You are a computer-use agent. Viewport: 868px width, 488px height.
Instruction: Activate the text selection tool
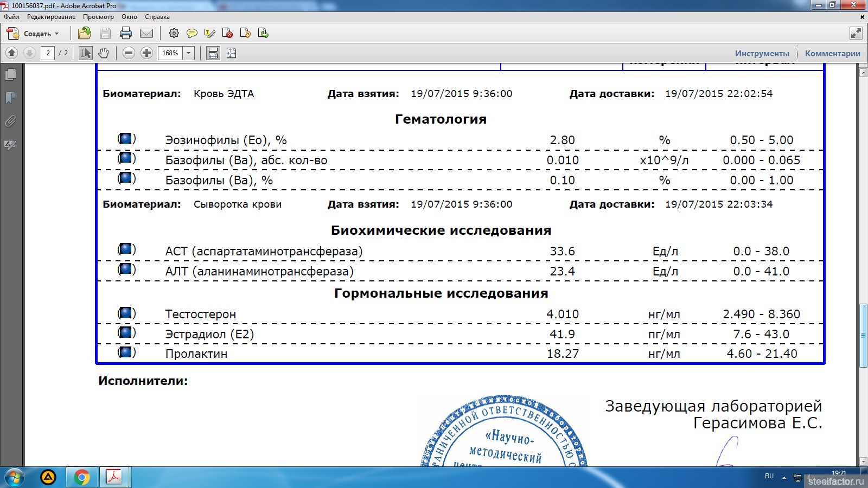[x=86, y=53]
